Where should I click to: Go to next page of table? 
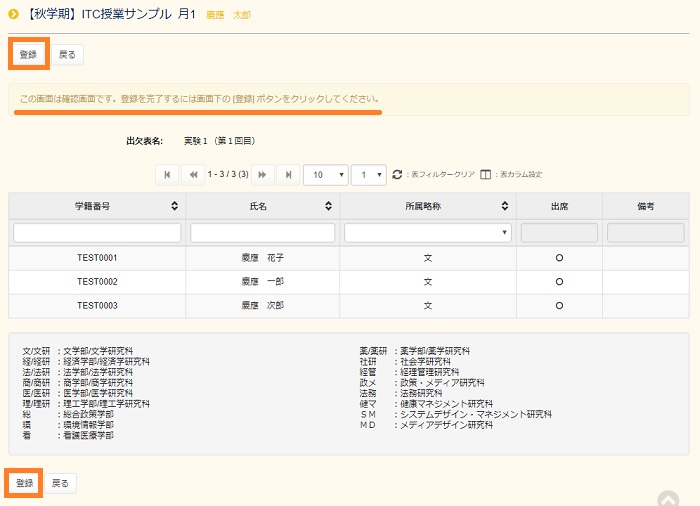pos(262,174)
